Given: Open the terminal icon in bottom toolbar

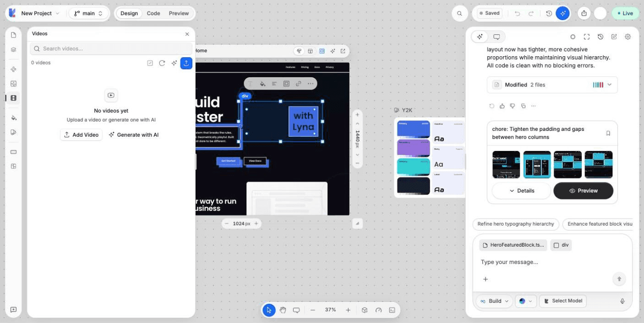Looking at the screenshot, I should coord(392,310).
